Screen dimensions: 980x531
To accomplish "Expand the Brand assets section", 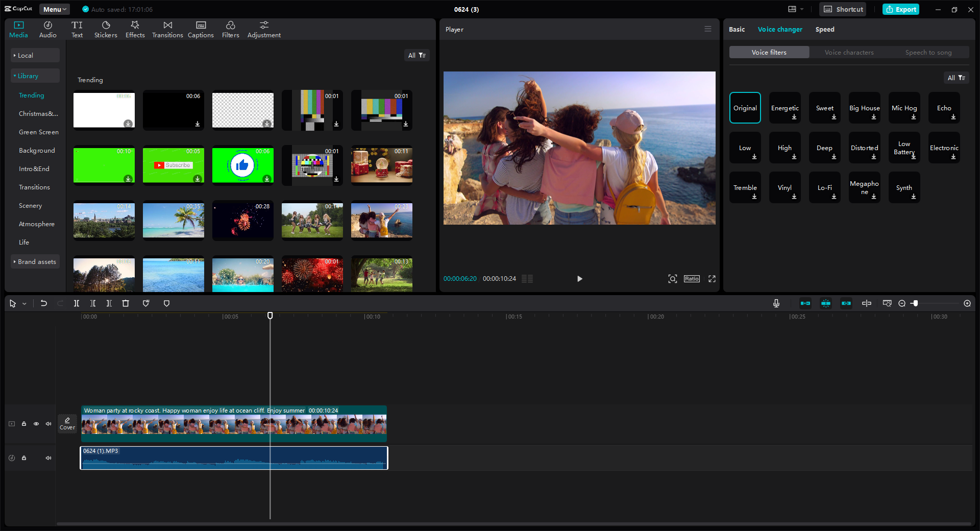I will [x=35, y=262].
